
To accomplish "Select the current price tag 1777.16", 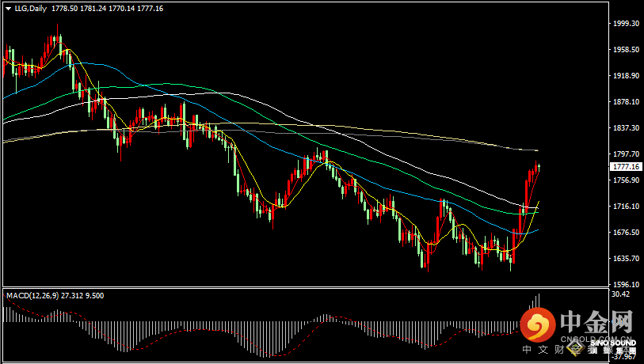I will coord(626,167).
